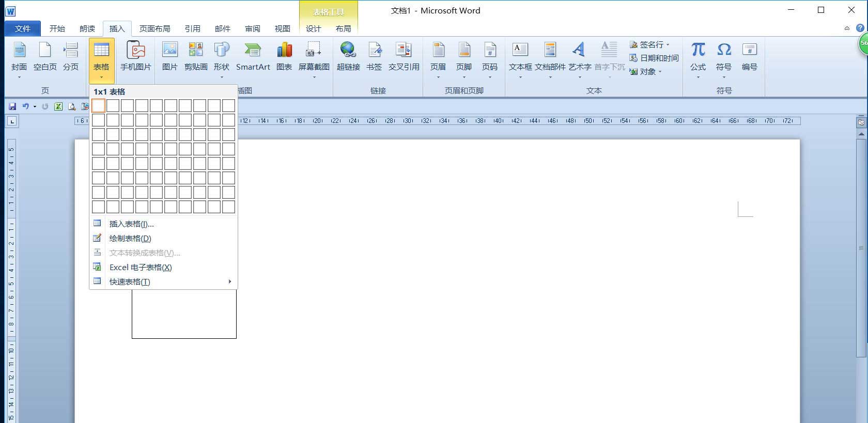Insert a number with 编号

click(750, 57)
